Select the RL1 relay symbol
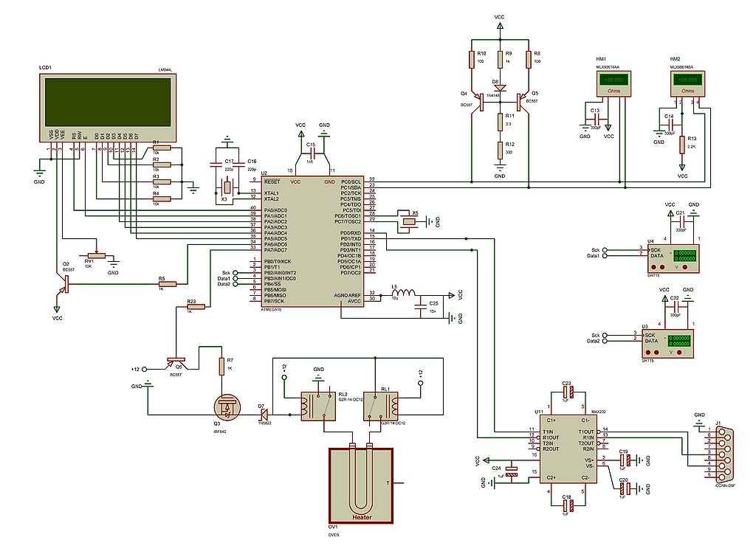Screen dimensions: 756x557 381,406
